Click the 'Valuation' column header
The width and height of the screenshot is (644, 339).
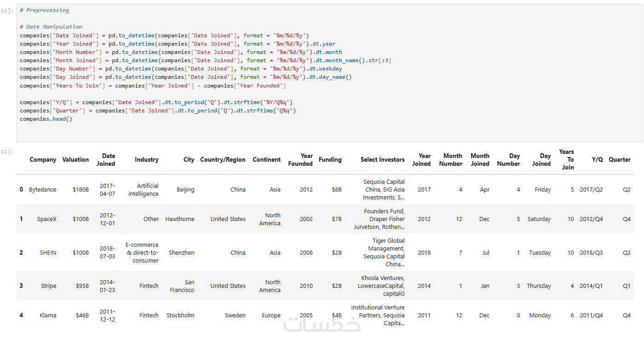[x=75, y=160]
